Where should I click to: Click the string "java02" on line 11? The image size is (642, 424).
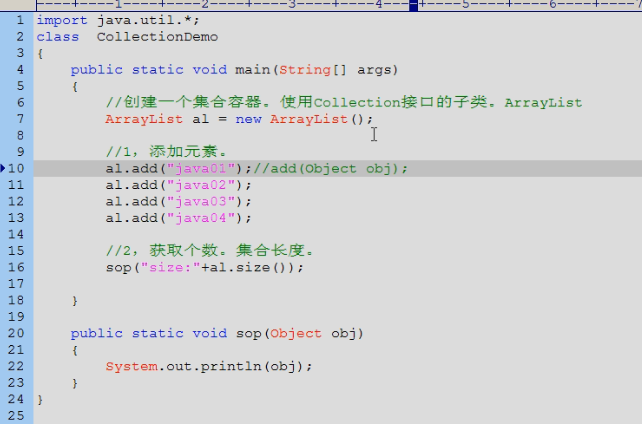[201, 185]
